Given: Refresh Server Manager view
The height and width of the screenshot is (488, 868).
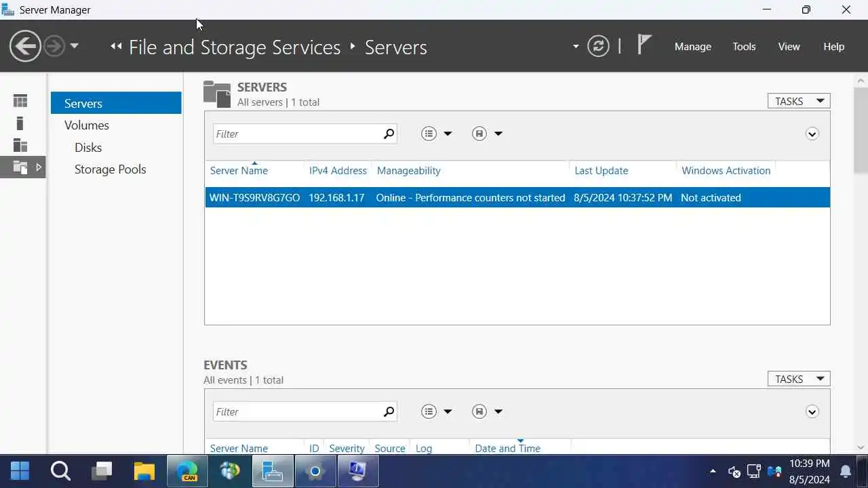Looking at the screenshot, I should coord(598,46).
